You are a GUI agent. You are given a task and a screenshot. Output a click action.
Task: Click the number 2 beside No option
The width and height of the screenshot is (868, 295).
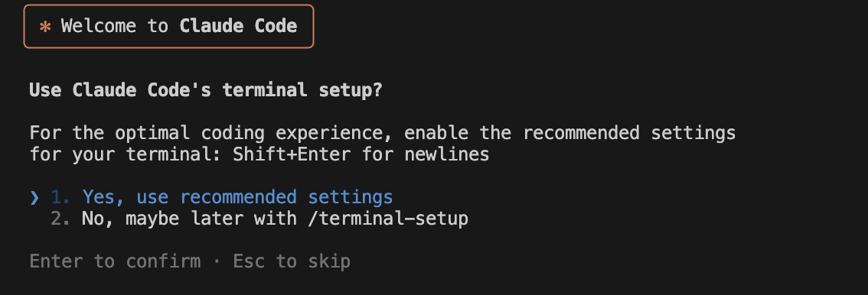tap(61, 219)
